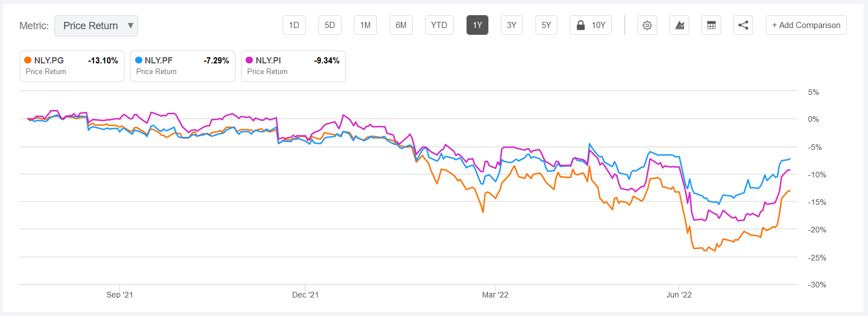This screenshot has width=868, height=316.
Task: Open the chart settings gear
Action: (647, 25)
